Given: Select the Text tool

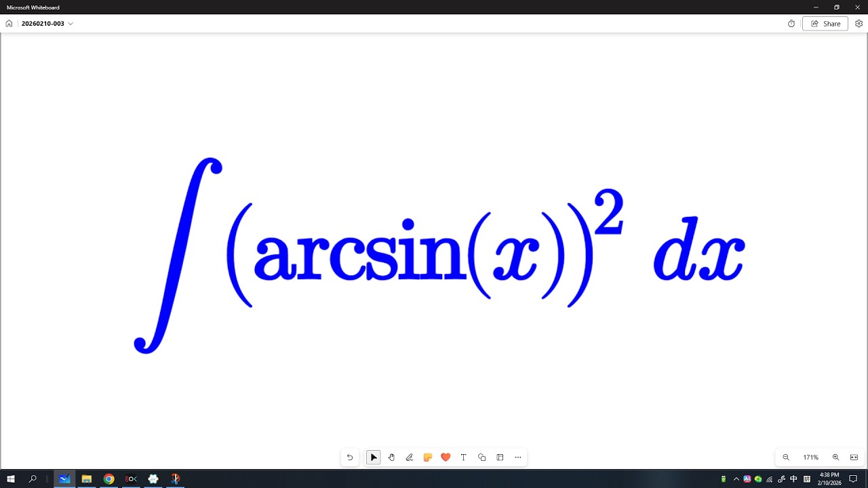Looking at the screenshot, I should click(464, 457).
